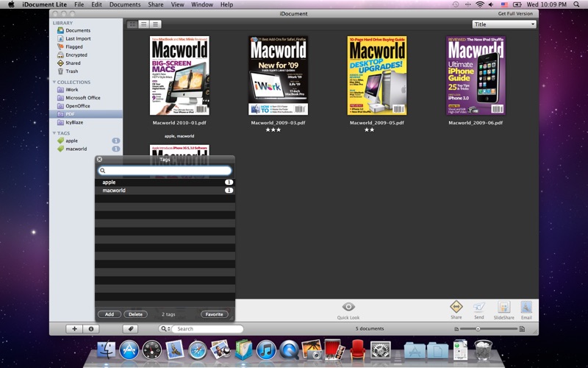Open the Help menu
The height and width of the screenshot is (368, 588).
(x=226, y=4)
